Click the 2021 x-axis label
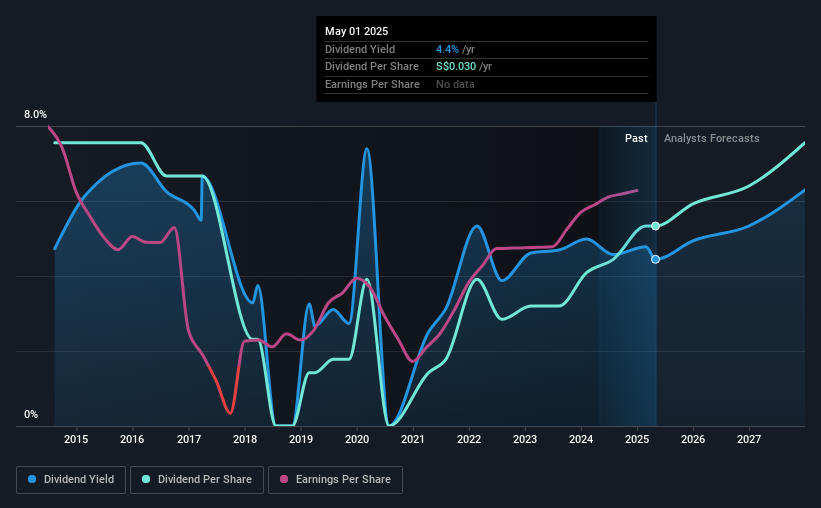 point(413,439)
